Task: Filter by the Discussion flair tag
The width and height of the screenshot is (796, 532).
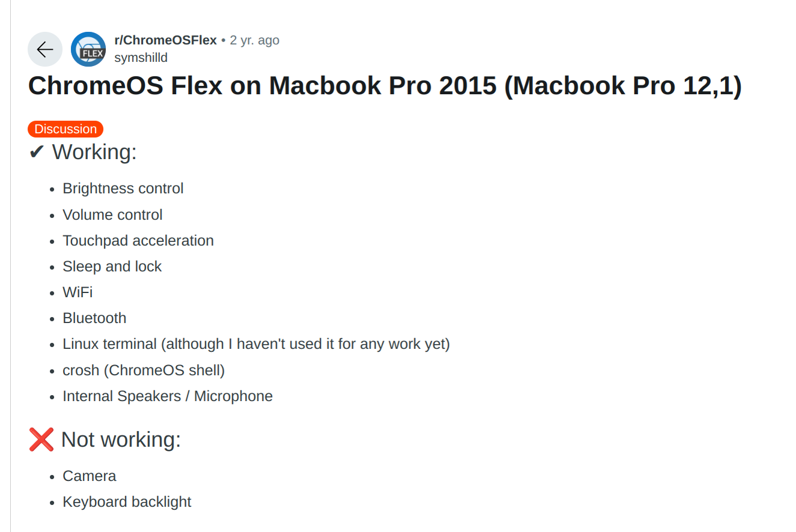Action: [x=65, y=129]
